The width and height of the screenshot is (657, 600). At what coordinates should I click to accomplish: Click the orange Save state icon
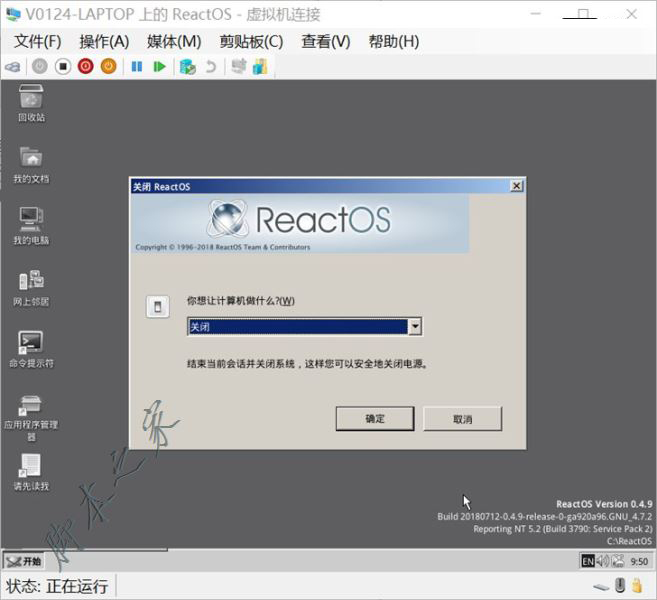(108, 67)
